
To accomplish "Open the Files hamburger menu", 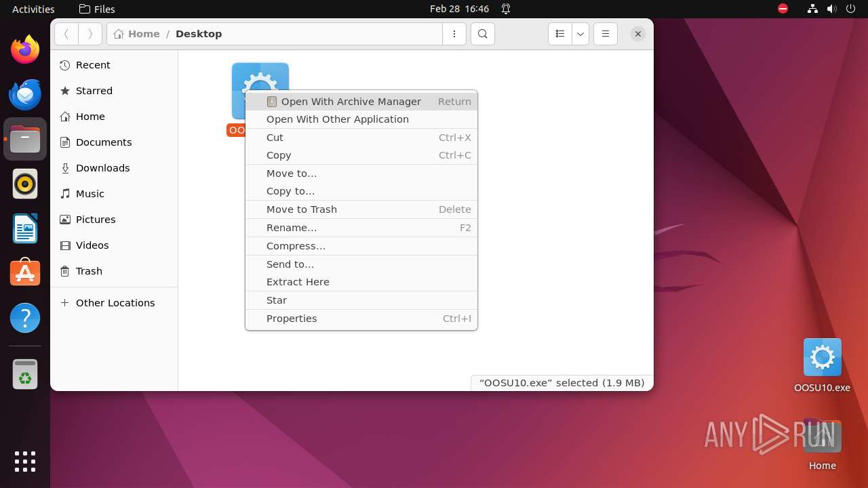I will click(x=606, y=34).
